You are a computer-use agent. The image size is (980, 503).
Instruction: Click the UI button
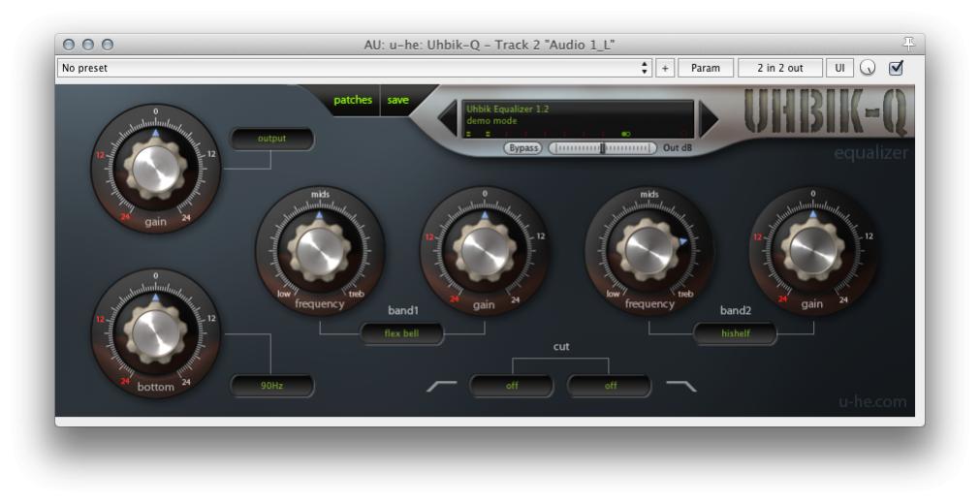(x=840, y=68)
